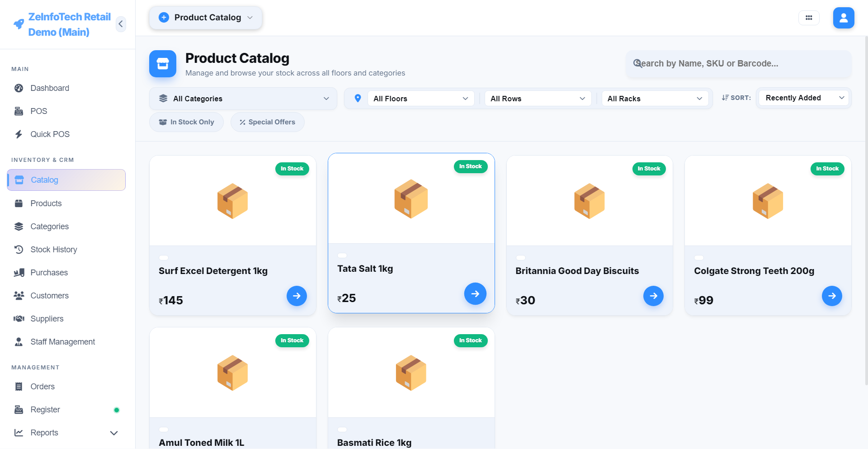Screen dimensions: 868x449
Task: Click the green status dot beside Register
Action: point(117,410)
